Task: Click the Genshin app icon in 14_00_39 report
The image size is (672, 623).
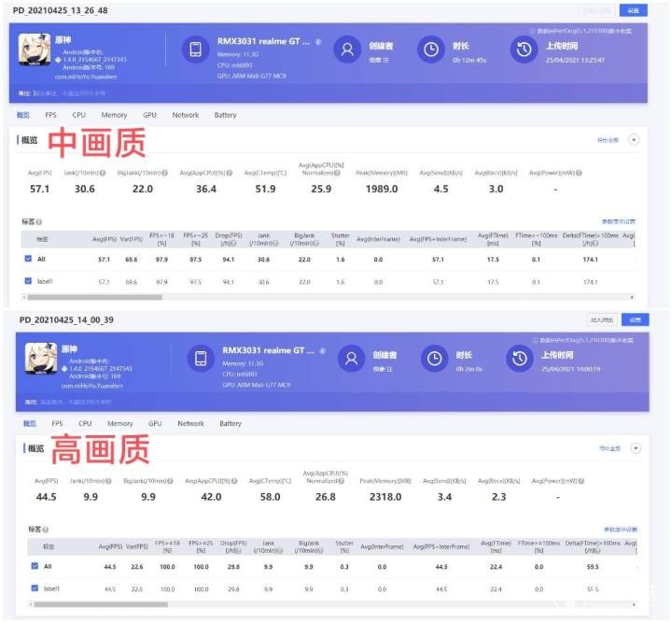Action: tap(41, 359)
